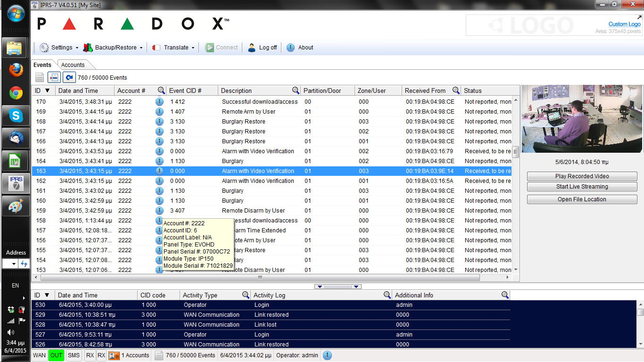Click the green OUT status indicator
Image resolution: width=644 pixels, height=362 pixels.
pyautogui.click(x=56, y=355)
